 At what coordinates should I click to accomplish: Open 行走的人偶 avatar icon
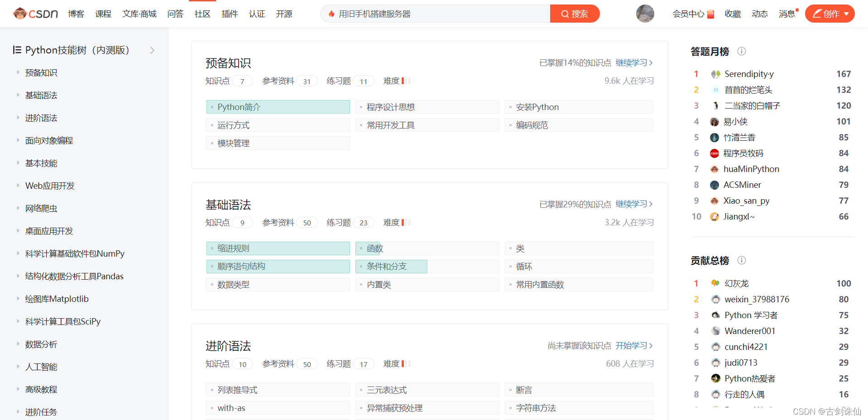click(x=715, y=394)
